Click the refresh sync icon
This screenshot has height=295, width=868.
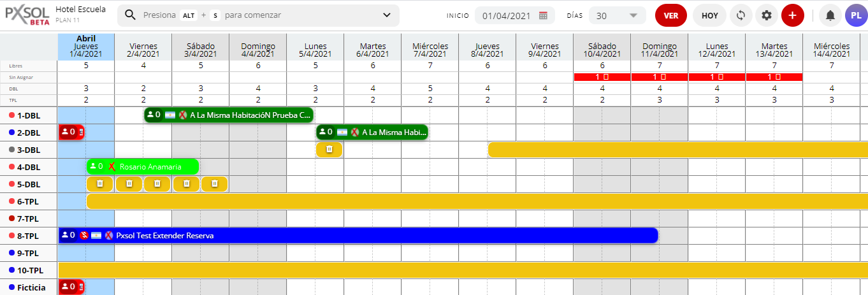741,15
